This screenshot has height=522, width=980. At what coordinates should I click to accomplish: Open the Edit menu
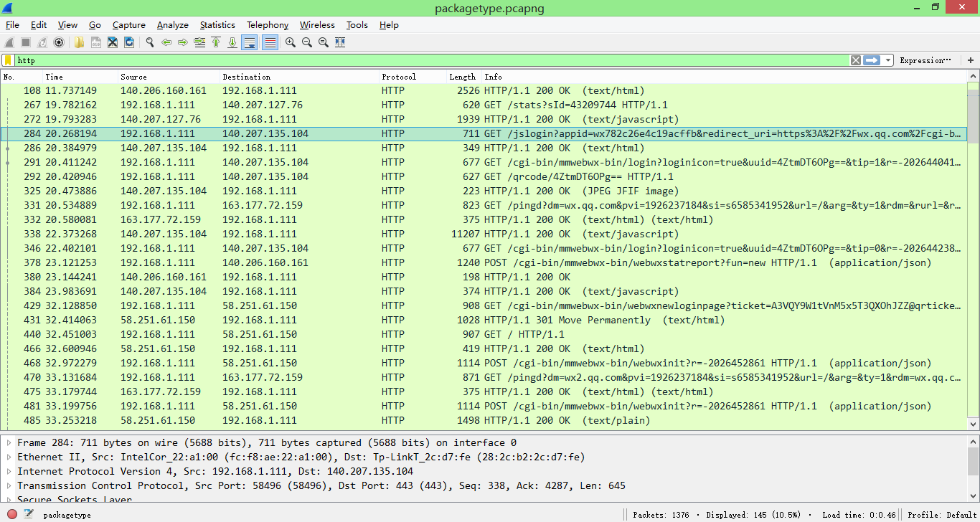pos(39,24)
